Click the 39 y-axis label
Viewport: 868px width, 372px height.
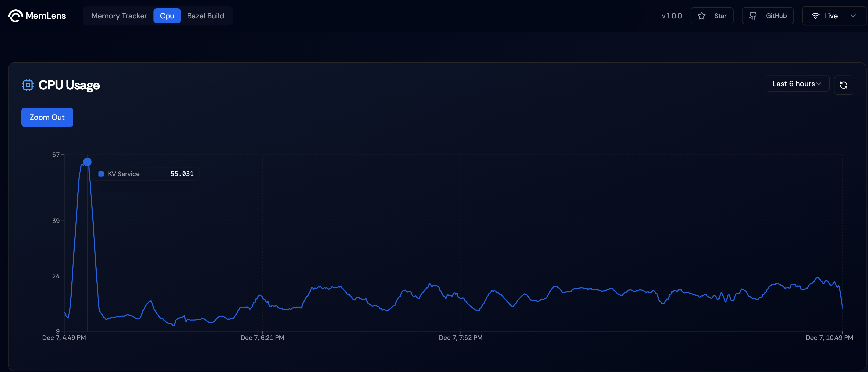coord(56,221)
